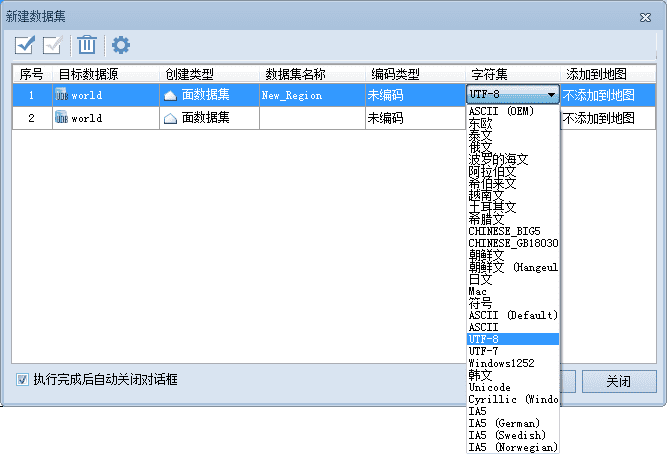Select 越南文 charset option
Screen dimensions: 667x454
(513, 195)
